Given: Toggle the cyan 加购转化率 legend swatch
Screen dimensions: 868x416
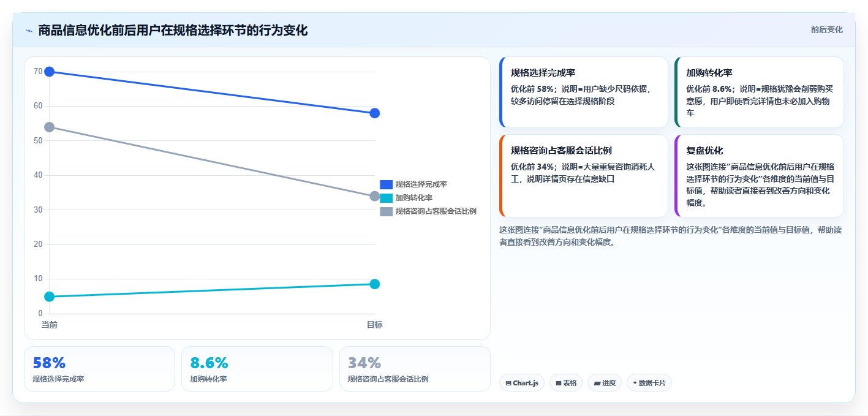Looking at the screenshot, I should point(386,198).
